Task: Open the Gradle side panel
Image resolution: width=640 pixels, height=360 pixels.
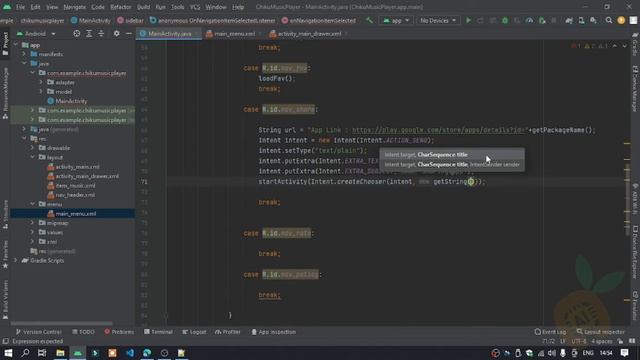Action: (635, 44)
